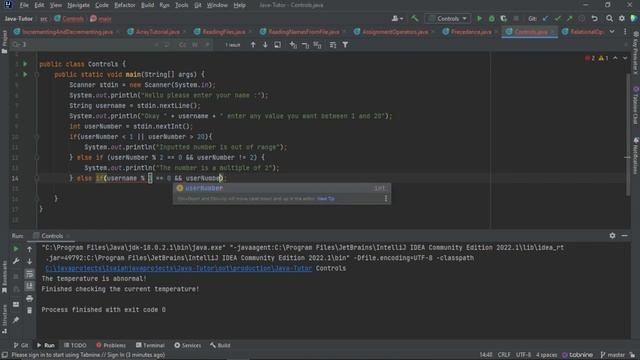Open completion popup more options
Screen dimensions: 640x360
point(386,198)
